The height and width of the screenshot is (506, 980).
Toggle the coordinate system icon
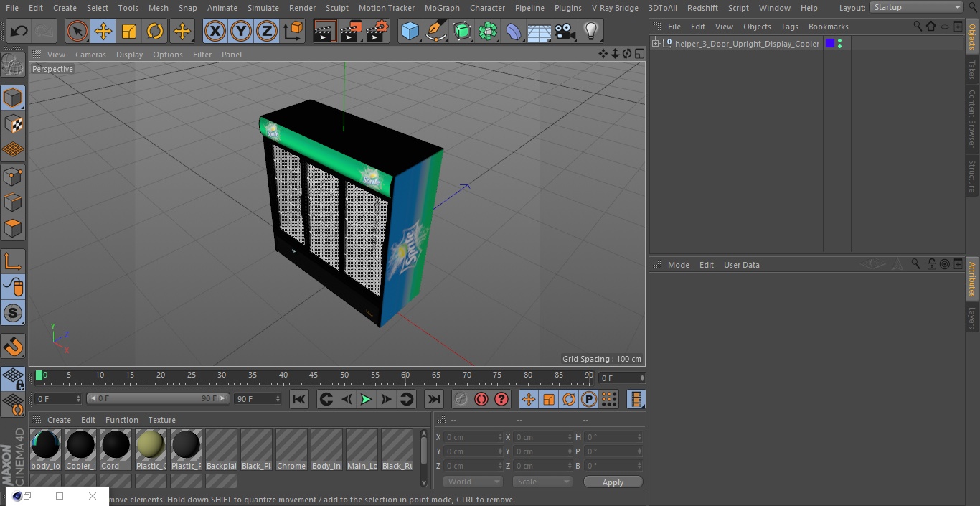[293, 31]
